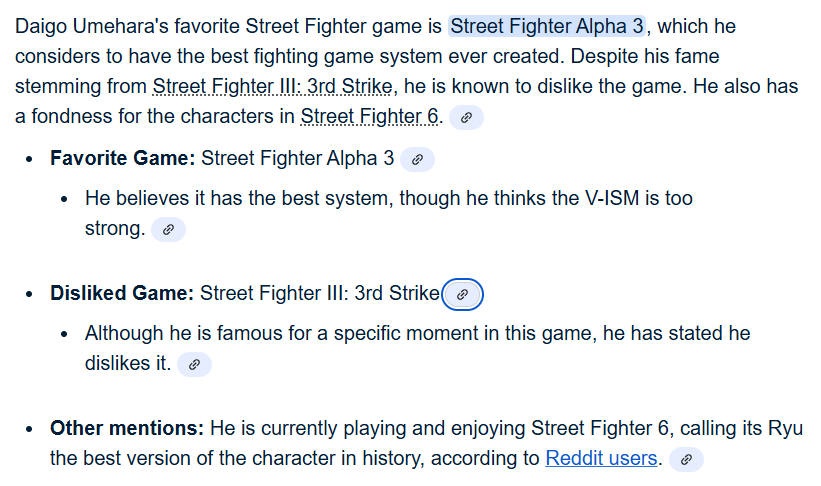The width and height of the screenshot is (821, 486).
Task: Click the citation link icon beside Favorite Game line
Action: (x=417, y=159)
